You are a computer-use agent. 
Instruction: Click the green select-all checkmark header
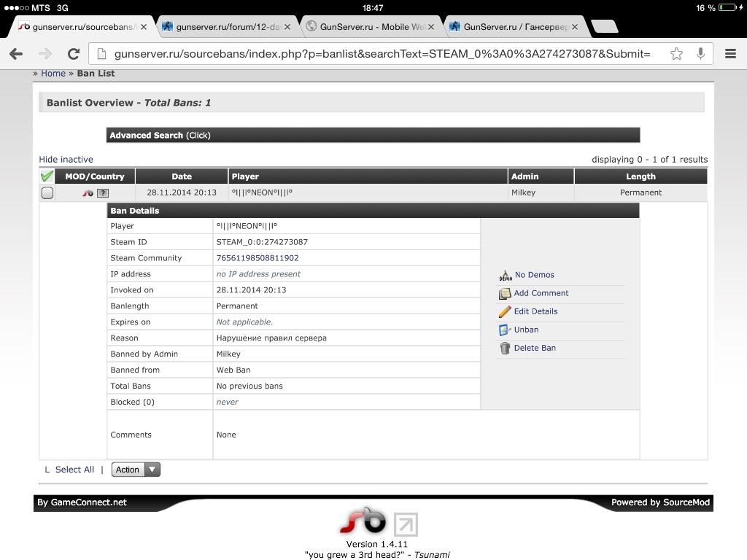coord(47,176)
